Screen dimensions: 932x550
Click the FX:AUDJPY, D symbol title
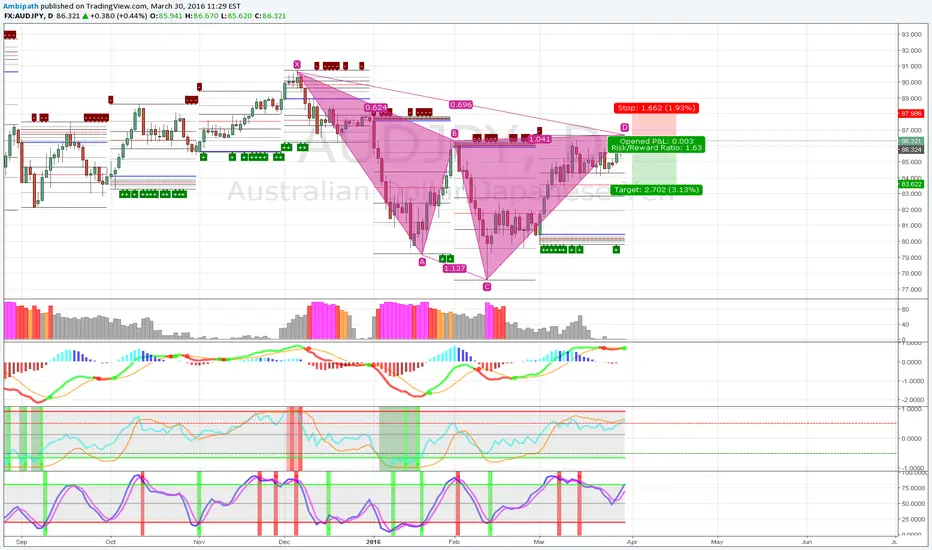(x=28, y=15)
